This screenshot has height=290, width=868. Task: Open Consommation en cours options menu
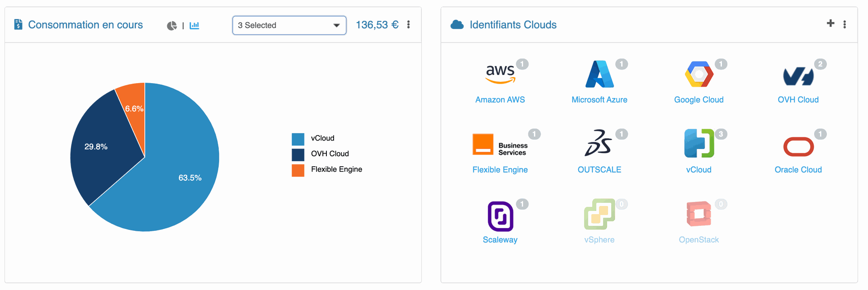[x=408, y=25]
